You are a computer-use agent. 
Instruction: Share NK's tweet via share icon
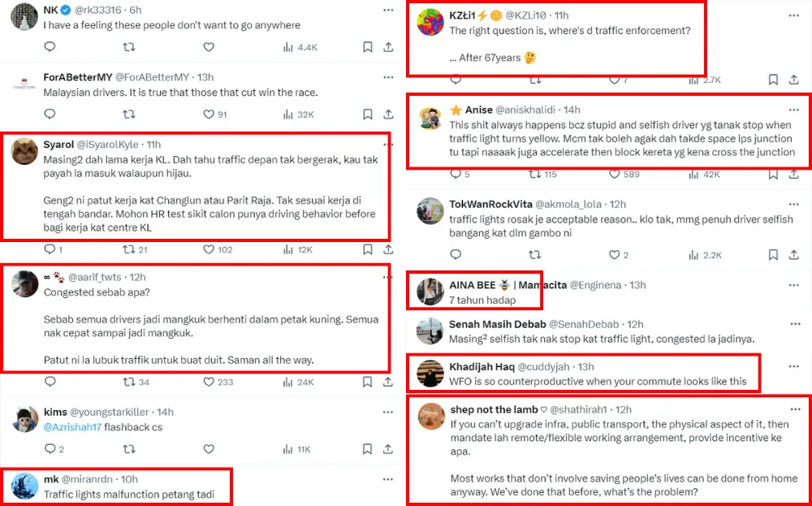coord(388,47)
